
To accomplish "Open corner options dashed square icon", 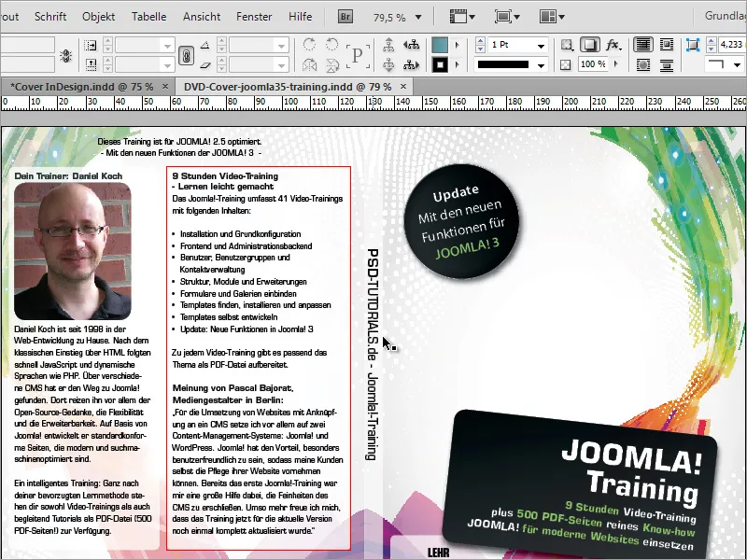I will click(x=567, y=45).
